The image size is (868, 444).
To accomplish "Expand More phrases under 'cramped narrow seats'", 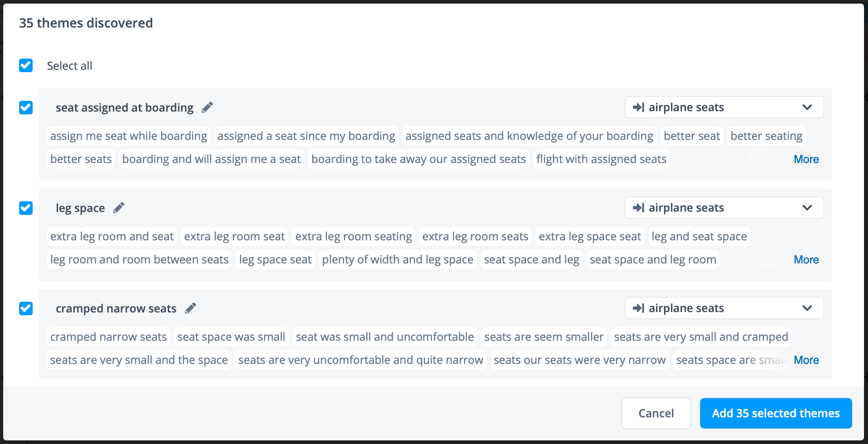I will [806, 360].
